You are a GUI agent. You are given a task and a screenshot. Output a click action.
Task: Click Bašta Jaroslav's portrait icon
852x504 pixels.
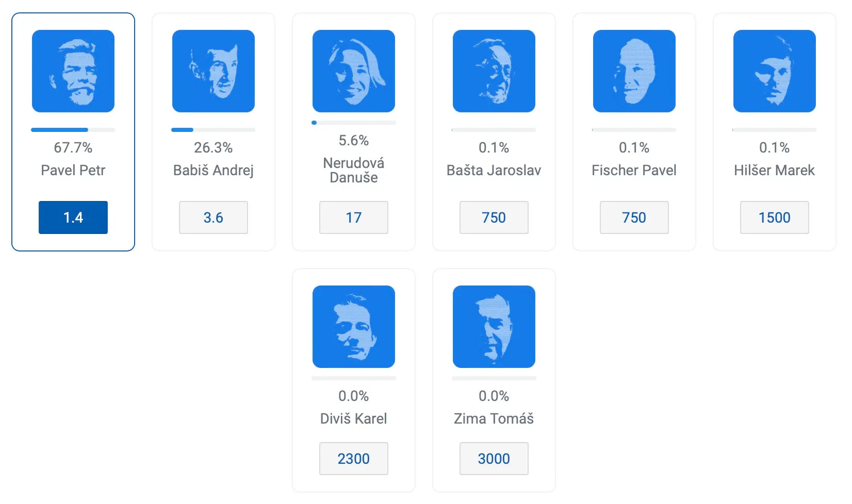(x=494, y=71)
